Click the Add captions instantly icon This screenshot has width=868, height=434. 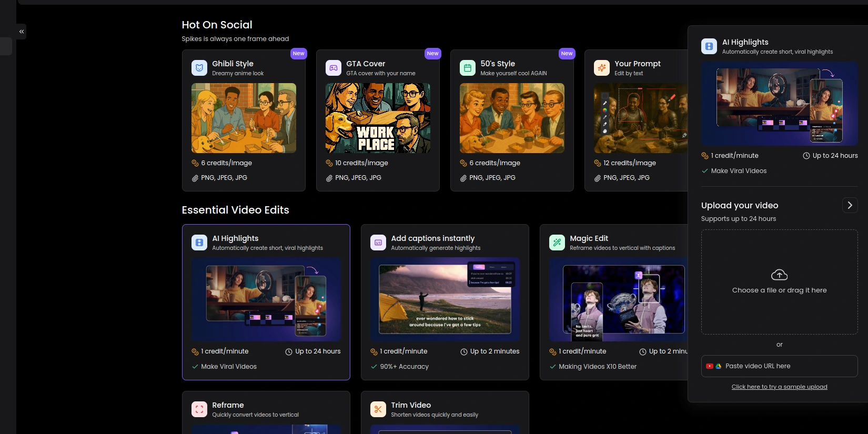[x=378, y=243]
